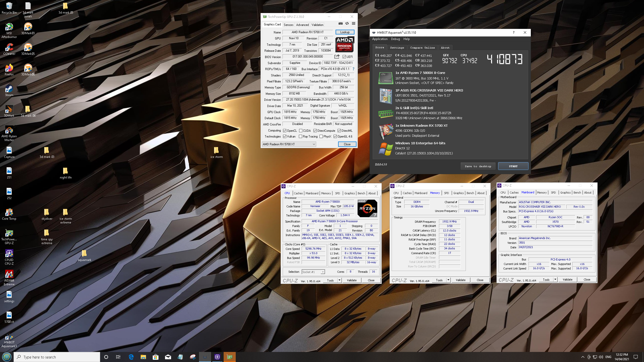
Task: Expand Tools dropdown arrow in Memory CPU-Z window
Action: [448, 280]
